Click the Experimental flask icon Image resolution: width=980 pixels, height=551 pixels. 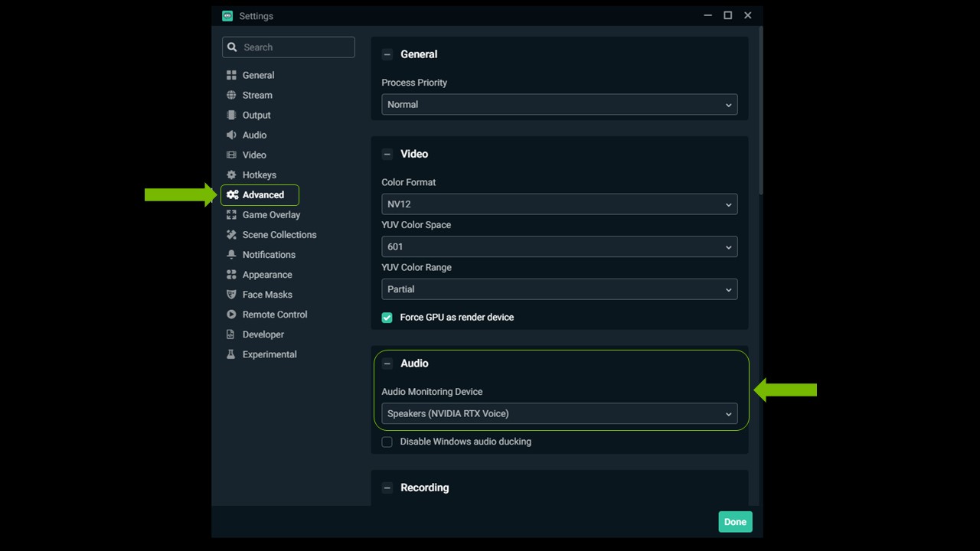click(x=231, y=354)
